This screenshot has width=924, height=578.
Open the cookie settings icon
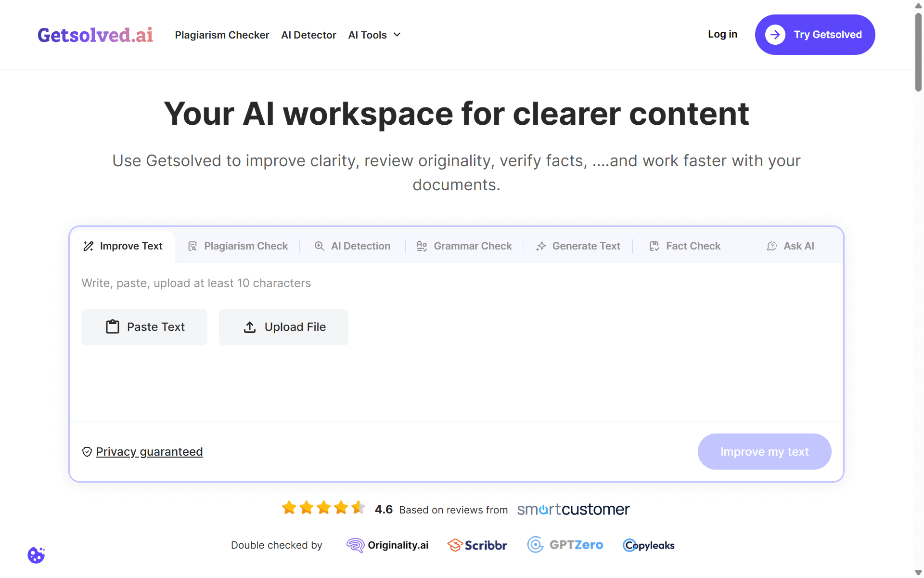click(36, 555)
